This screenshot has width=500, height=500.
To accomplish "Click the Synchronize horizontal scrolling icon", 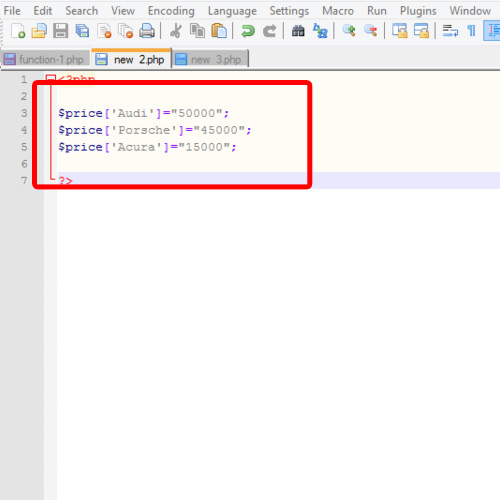I will tap(421, 31).
